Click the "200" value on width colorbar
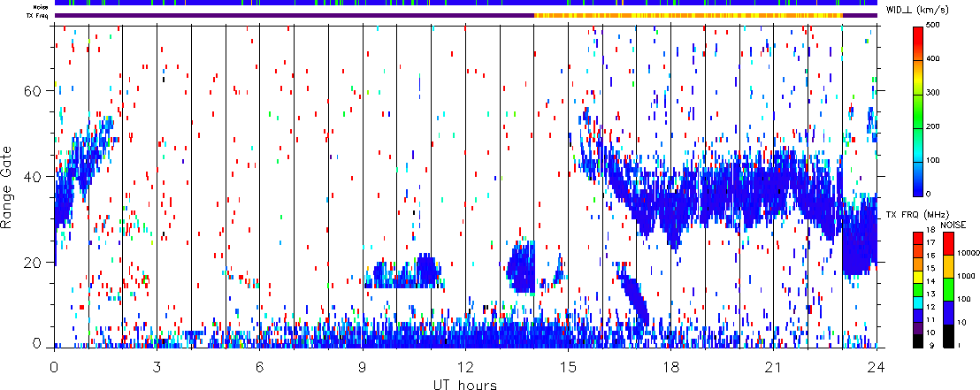Screen dimensions: 980x390 [934, 127]
